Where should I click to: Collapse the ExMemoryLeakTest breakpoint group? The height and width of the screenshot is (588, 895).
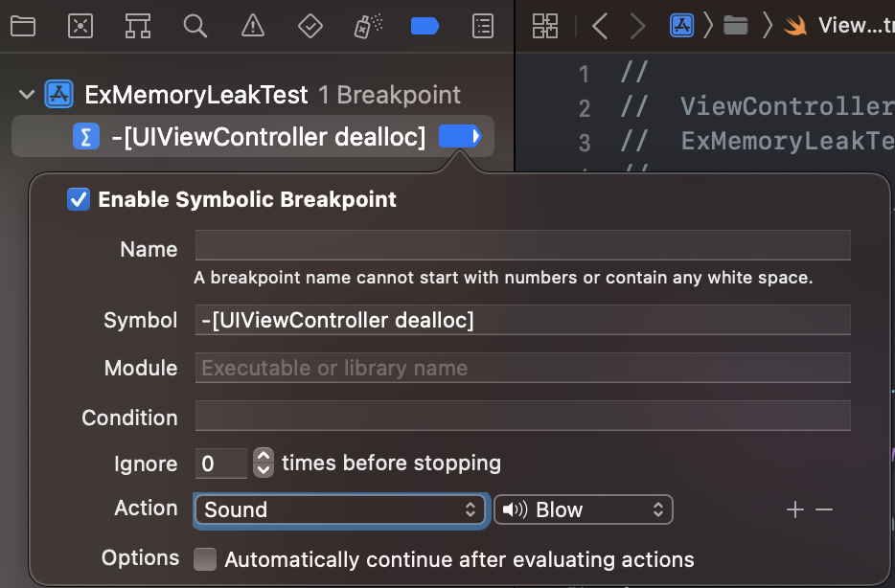(27, 95)
